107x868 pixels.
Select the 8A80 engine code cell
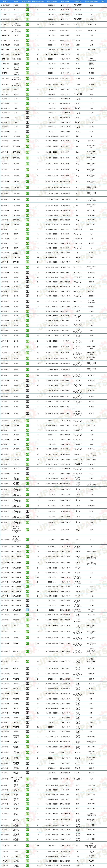(x=92, y=779)
